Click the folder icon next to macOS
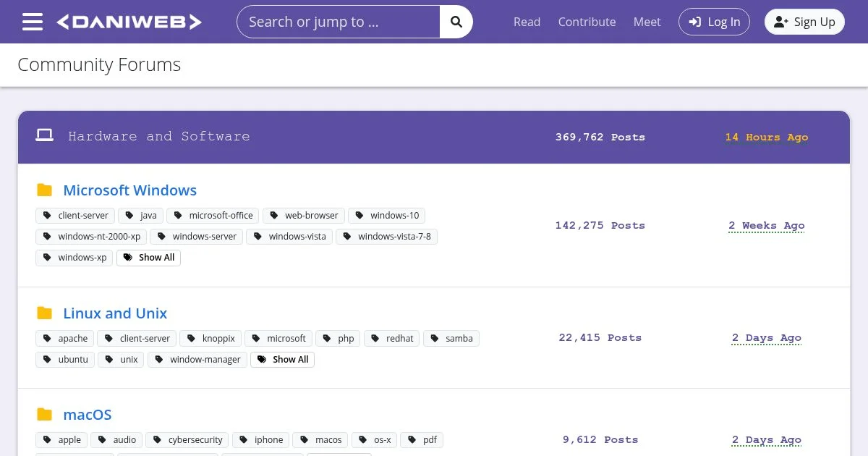 [44, 415]
